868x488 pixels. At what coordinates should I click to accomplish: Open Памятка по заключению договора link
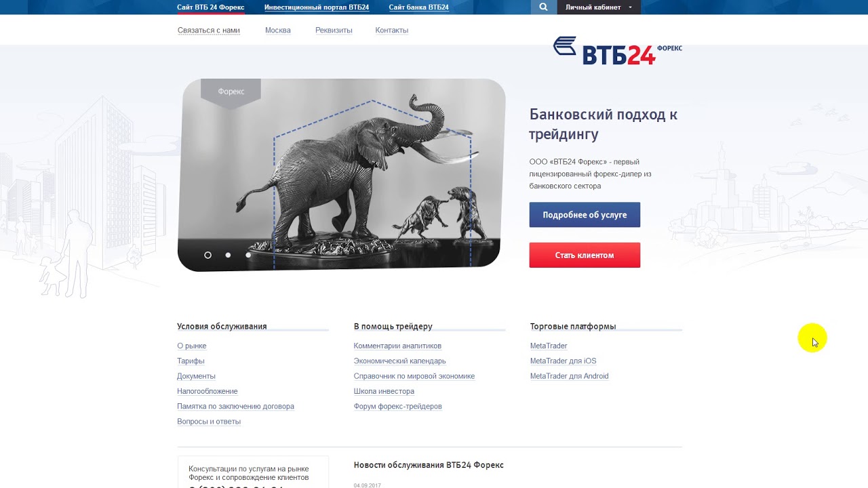236,407
